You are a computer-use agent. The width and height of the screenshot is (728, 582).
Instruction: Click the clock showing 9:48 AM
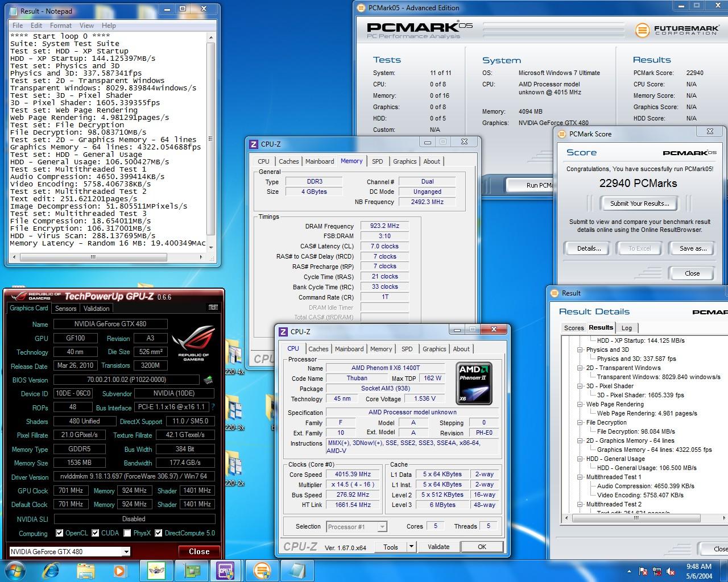coord(698,566)
